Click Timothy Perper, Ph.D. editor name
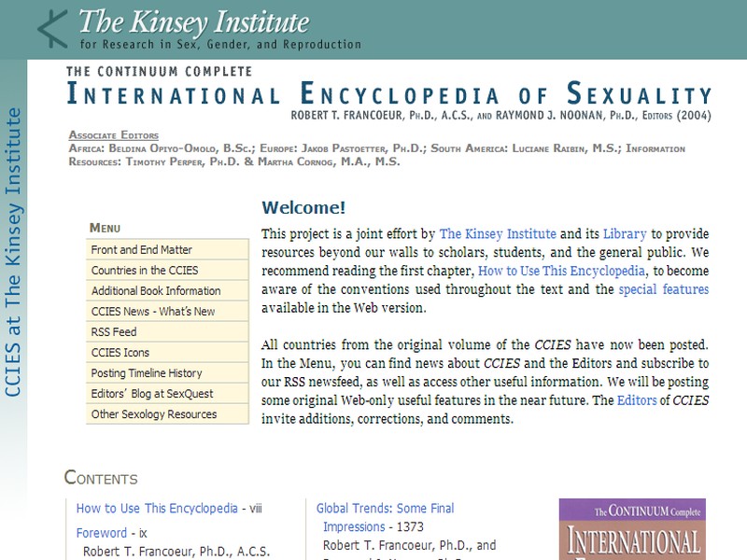Image resolution: width=747 pixels, height=560 pixels. click(x=182, y=161)
